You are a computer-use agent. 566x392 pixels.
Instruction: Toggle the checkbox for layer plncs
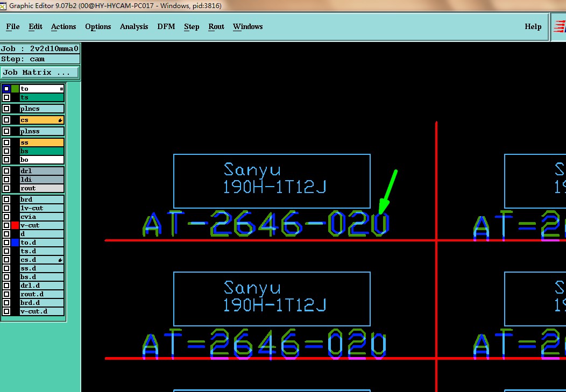6,109
